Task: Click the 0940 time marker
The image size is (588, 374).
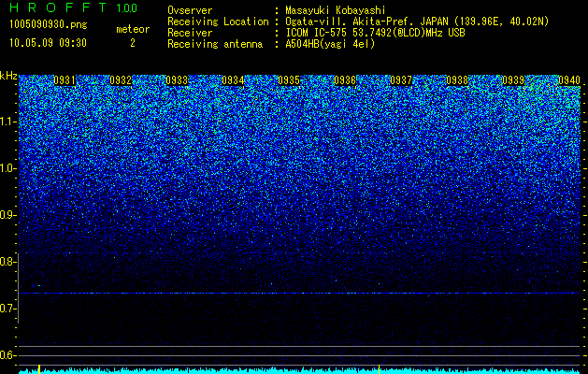Action: (x=569, y=80)
